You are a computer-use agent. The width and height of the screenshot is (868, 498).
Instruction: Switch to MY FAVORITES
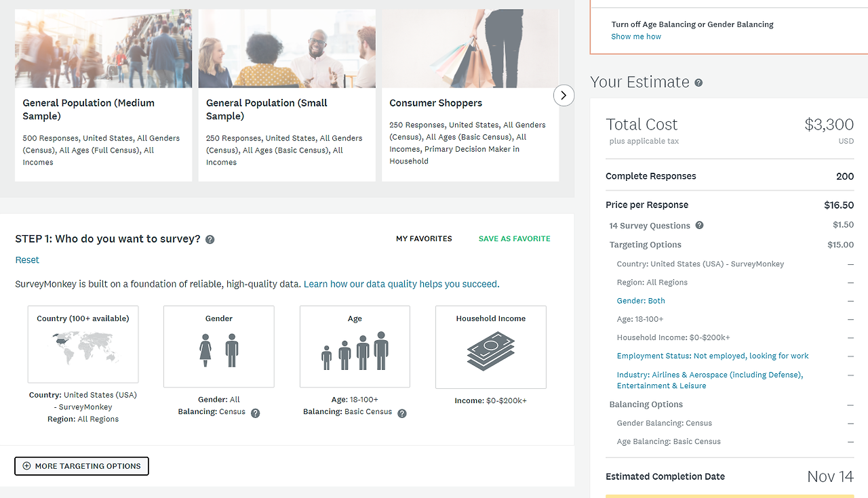click(x=424, y=238)
